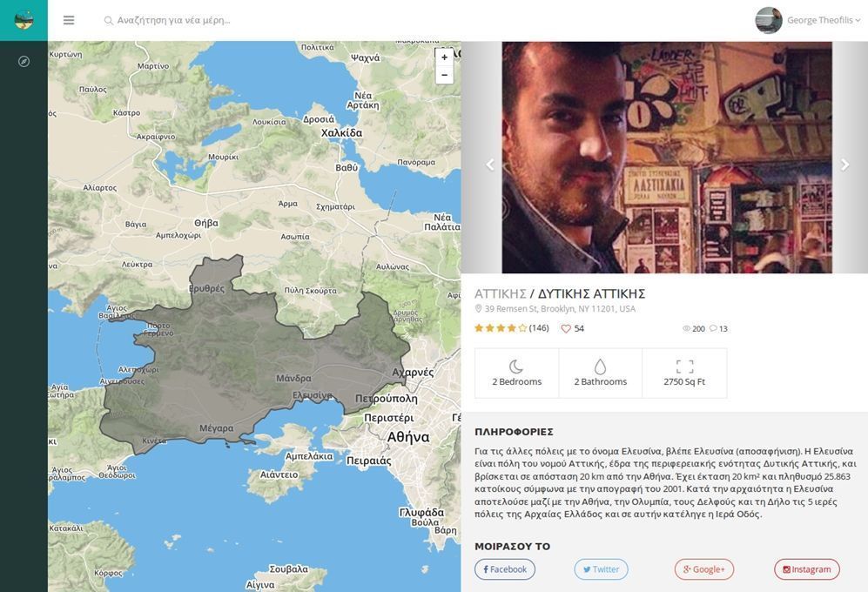Screen dimensions: 868x592
Task: Open the hamburger menu
Action: point(69,20)
